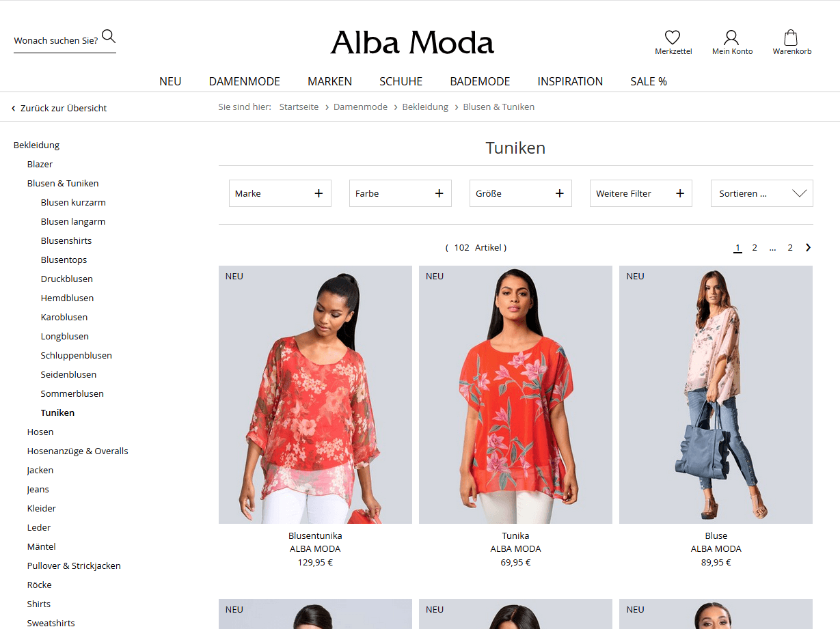Expand the Größe filter
This screenshot has width=840, height=629.
tap(521, 193)
